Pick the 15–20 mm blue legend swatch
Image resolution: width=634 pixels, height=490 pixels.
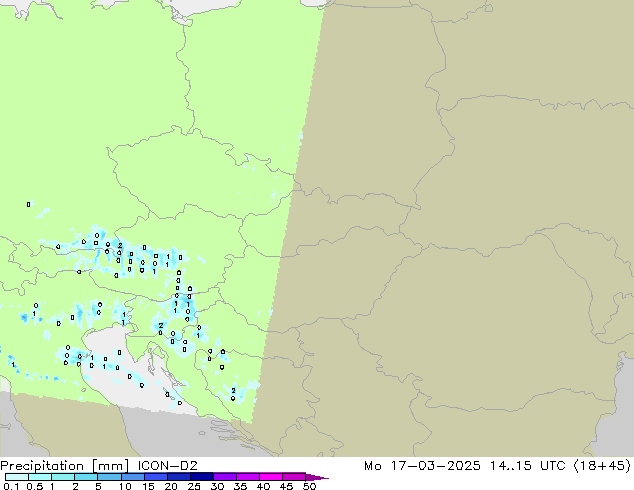pyautogui.click(x=155, y=477)
